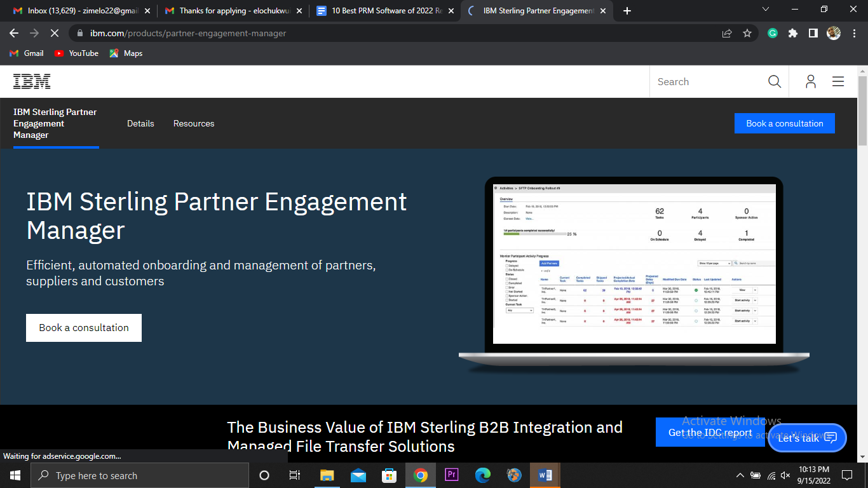The width and height of the screenshot is (868, 488).
Task: Open the Mail app on the taskbar
Action: coord(358,475)
